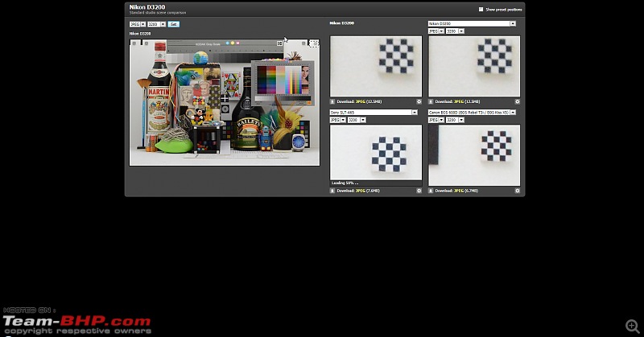
Task: Open ISO 3200 dropdown under Nikon D3200 selector
Action: (455, 31)
